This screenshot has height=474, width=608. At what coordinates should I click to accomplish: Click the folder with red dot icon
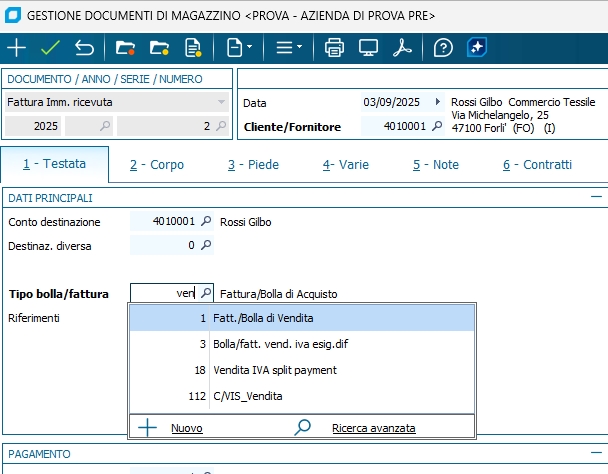pos(125,48)
